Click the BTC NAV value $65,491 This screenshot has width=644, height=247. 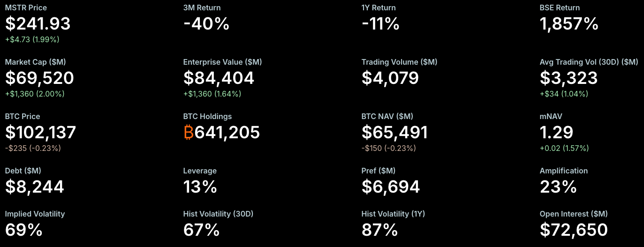point(394,133)
